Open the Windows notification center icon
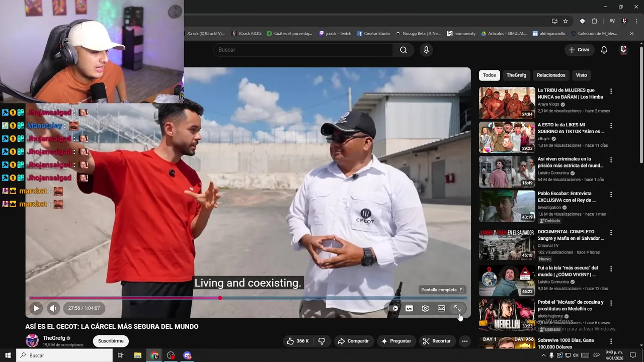 coord(633,355)
